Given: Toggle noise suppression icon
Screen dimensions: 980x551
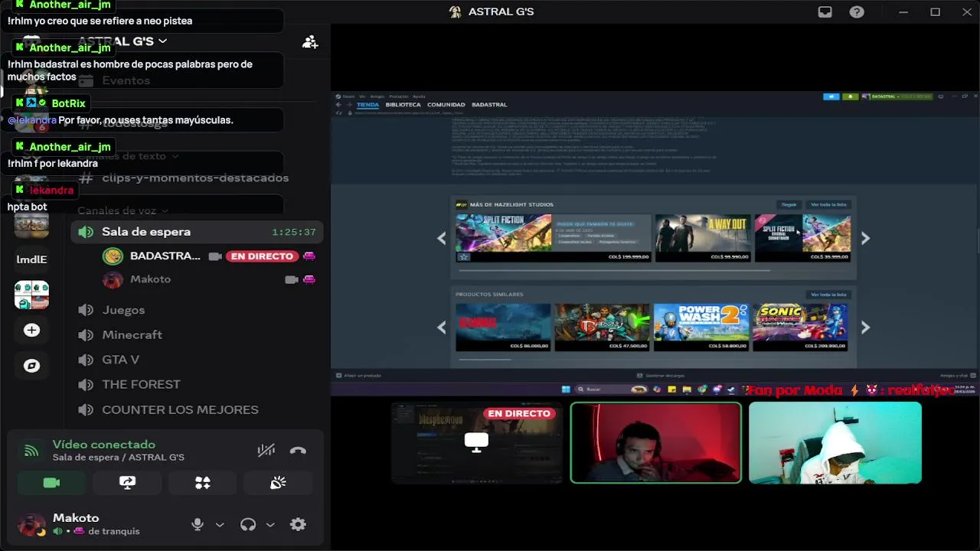Looking at the screenshot, I should (x=266, y=450).
